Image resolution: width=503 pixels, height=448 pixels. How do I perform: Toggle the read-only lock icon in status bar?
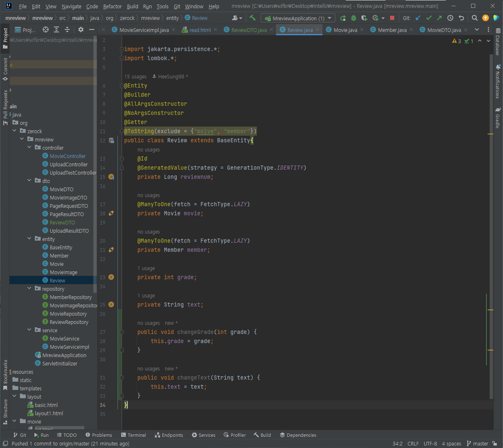495,443
